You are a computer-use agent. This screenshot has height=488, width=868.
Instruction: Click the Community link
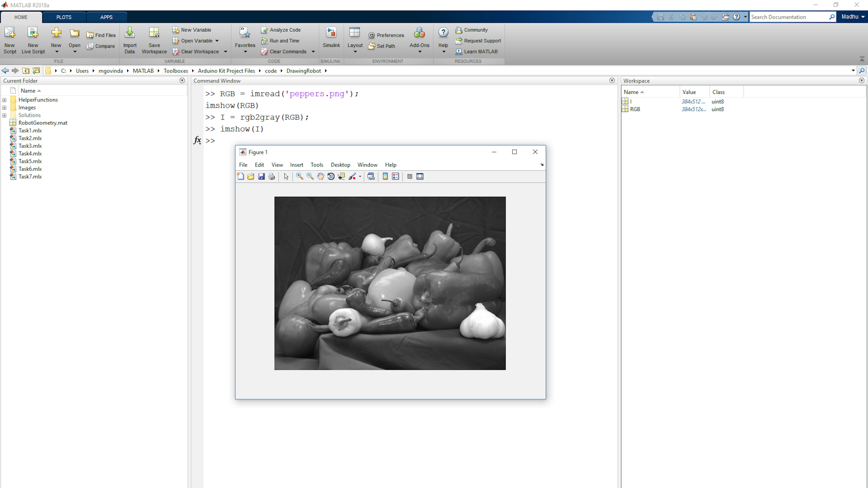(471, 30)
